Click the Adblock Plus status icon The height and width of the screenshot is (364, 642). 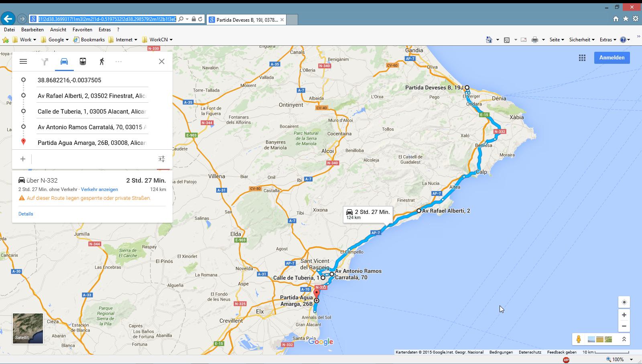click(x=566, y=360)
